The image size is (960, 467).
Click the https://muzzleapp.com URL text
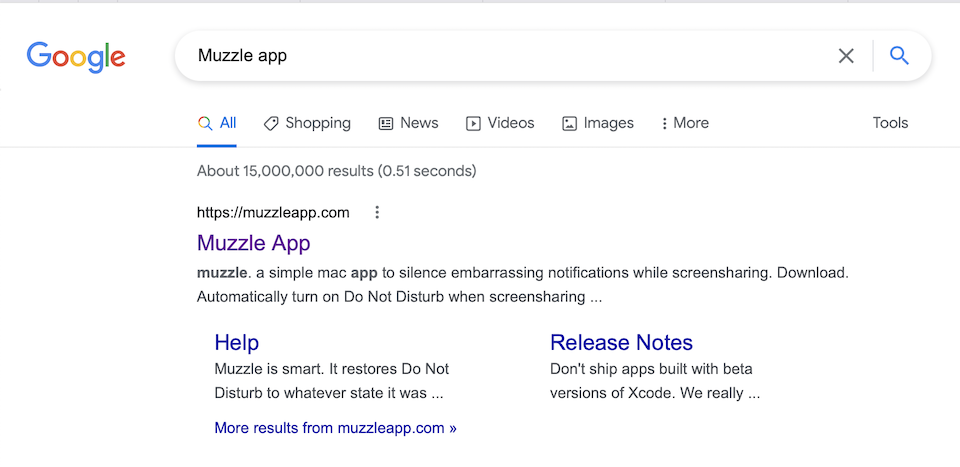[x=273, y=212]
